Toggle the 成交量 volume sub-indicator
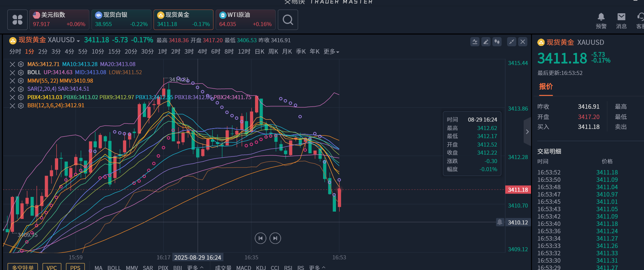 click(223, 268)
